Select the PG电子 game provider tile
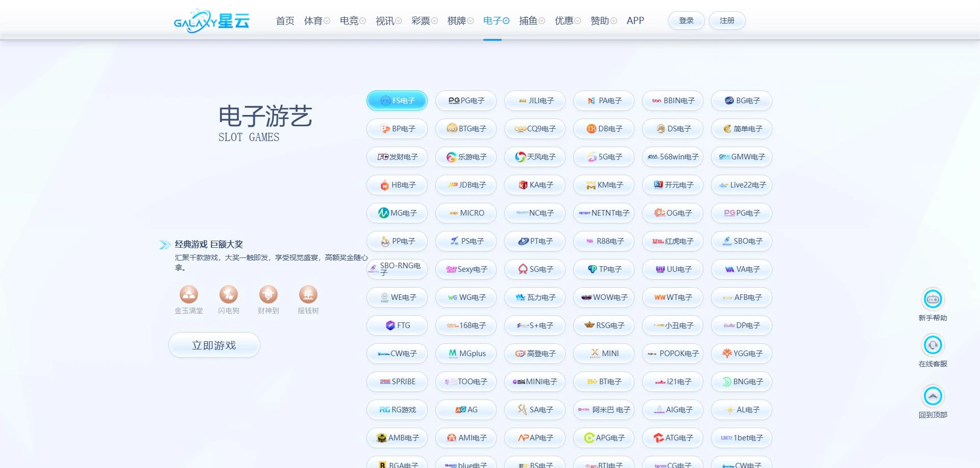 point(465,101)
